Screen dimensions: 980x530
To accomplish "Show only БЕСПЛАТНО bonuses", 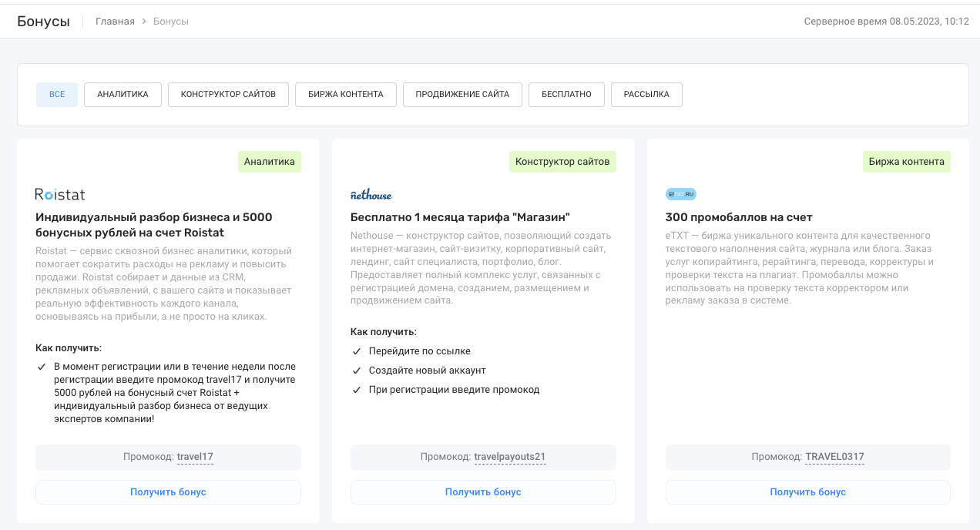I will point(566,95).
